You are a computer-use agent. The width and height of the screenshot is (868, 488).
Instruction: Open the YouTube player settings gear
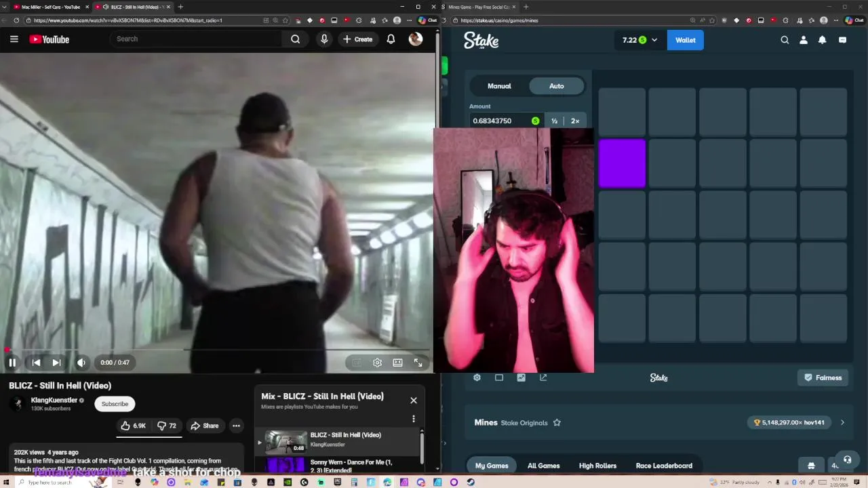point(377,363)
